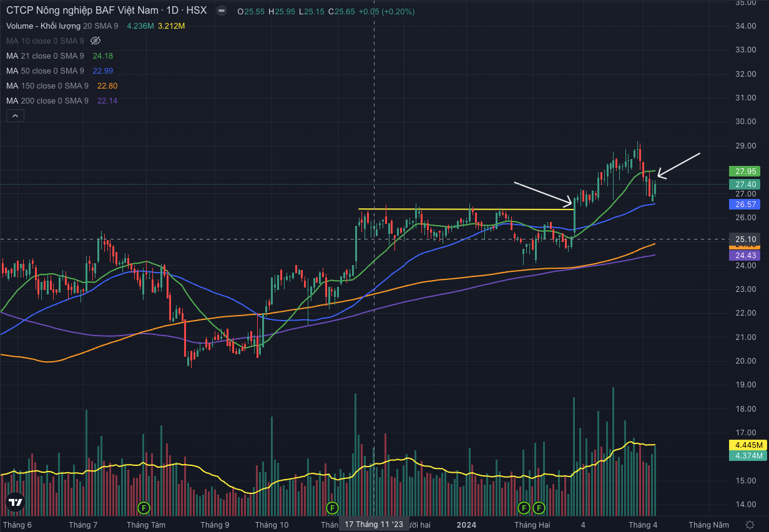Screen dimensions: 769x532
Task: Click the 30.00 level on price axis
Action: point(746,122)
